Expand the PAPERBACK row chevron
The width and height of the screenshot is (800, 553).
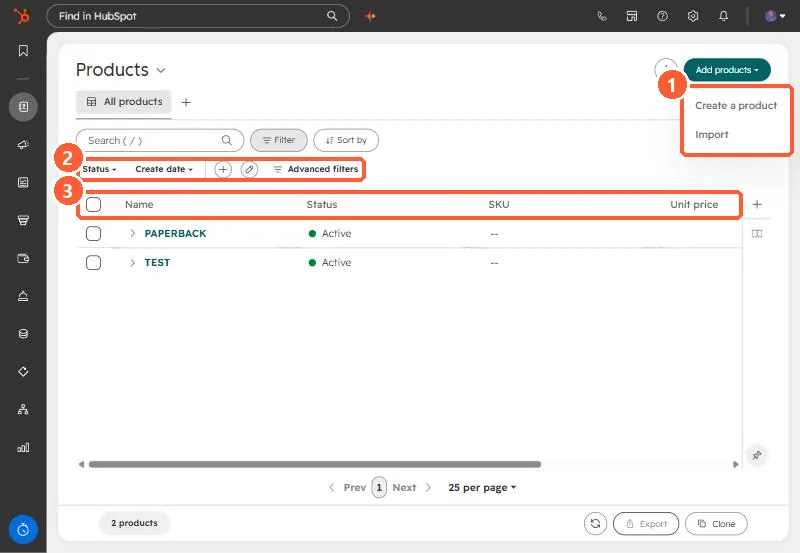pos(132,233)
